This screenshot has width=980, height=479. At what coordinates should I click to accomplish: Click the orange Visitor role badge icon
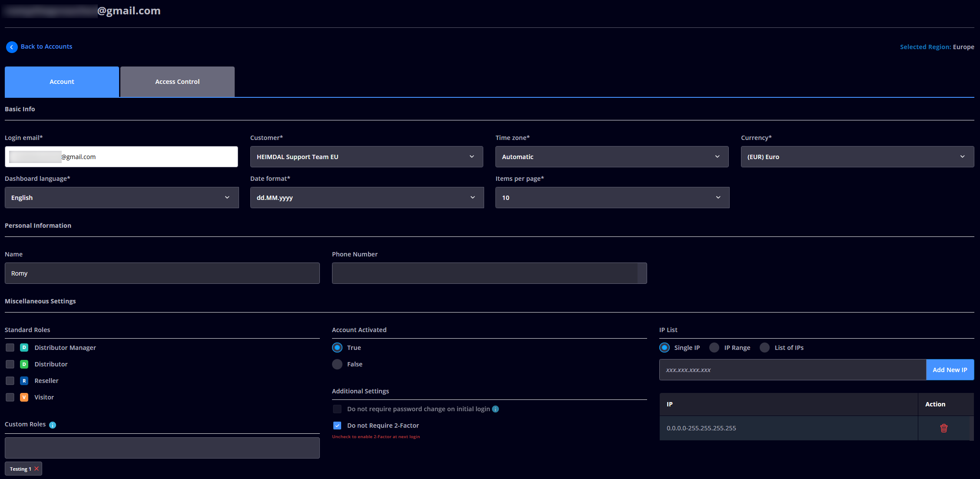pyautogui.click(x=24, y=397)
